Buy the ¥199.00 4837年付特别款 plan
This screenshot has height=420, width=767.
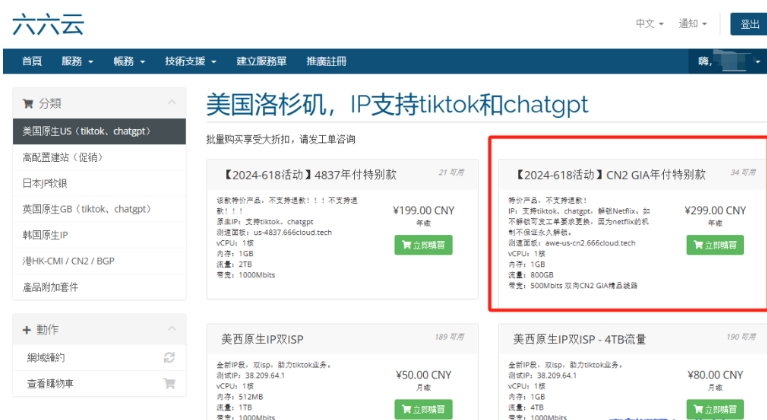click(x=424, y=245)
